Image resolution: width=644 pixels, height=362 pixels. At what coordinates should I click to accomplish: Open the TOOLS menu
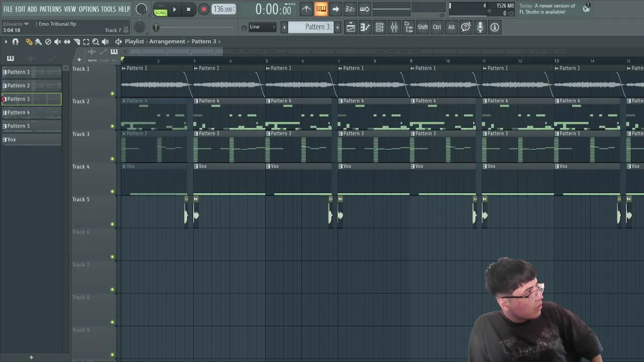pyautogui.click(x=108, y=9)
